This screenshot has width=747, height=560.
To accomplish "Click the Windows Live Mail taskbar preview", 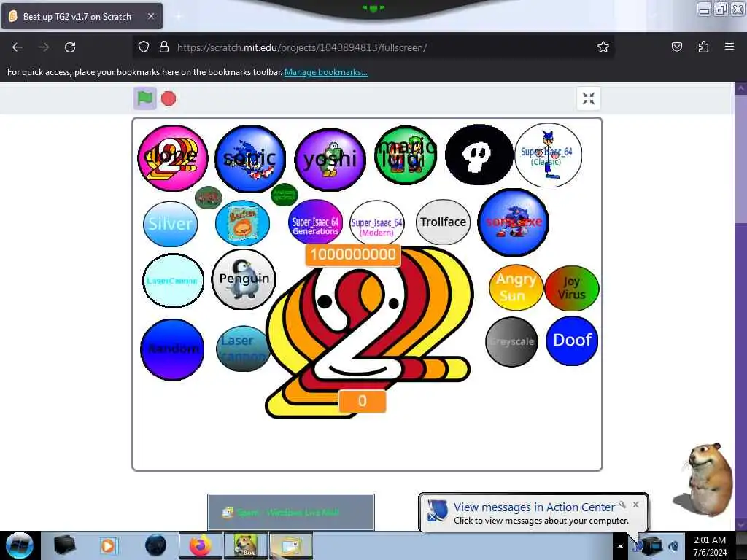I will (x=291, y=512).
